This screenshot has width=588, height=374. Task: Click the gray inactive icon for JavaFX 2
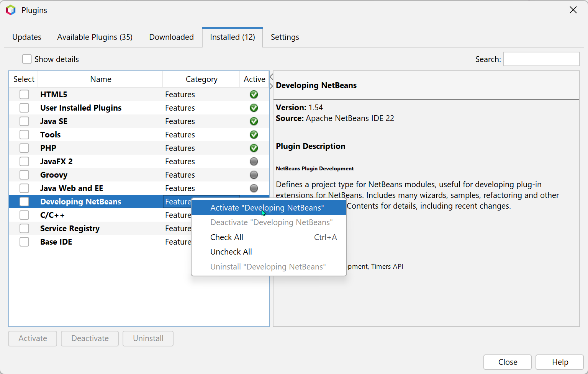(254, 162)
